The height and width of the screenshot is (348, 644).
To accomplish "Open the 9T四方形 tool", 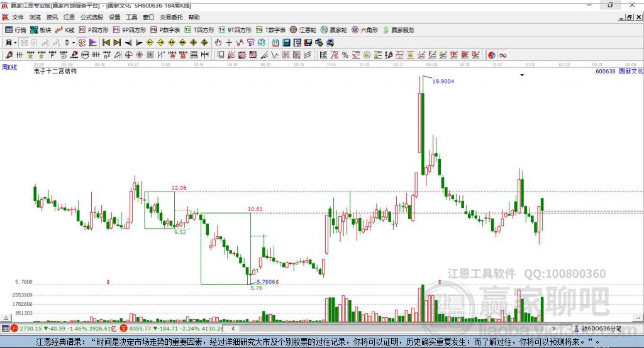I will click(x=235, y=30).
